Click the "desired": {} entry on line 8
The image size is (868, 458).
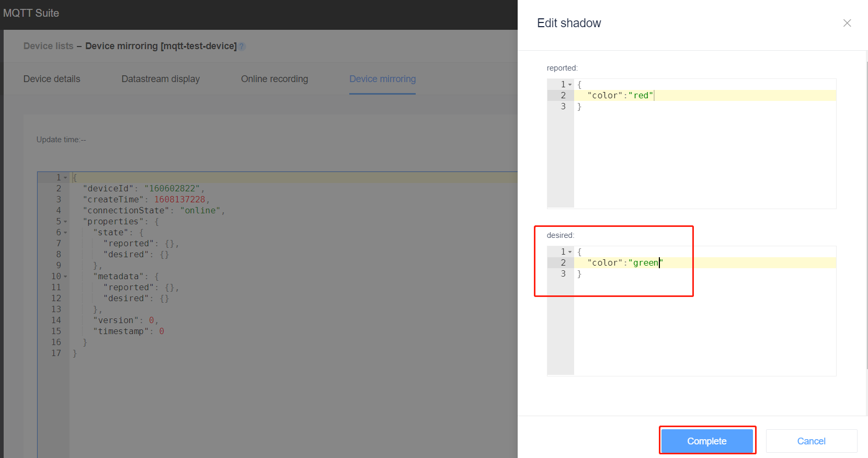point(136,254)
